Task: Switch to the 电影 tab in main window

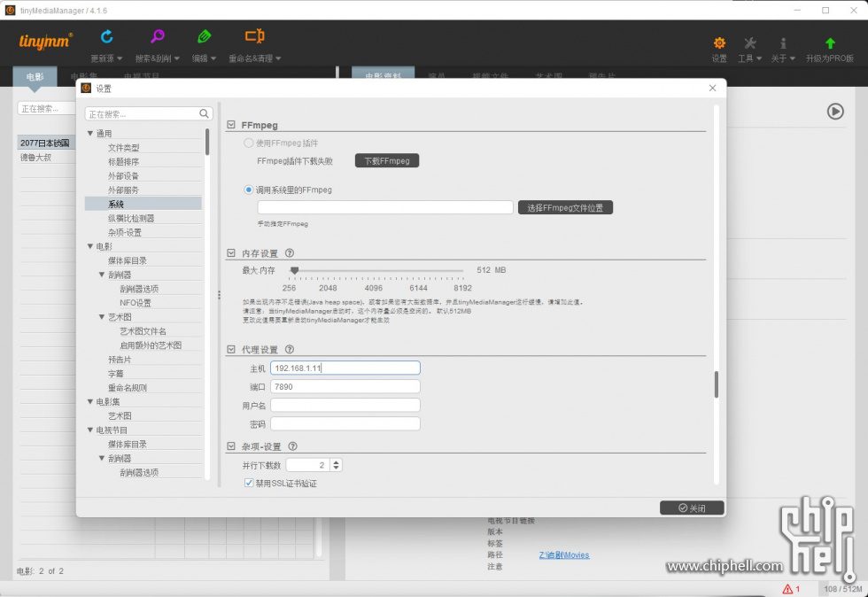Action: (35, 77)
